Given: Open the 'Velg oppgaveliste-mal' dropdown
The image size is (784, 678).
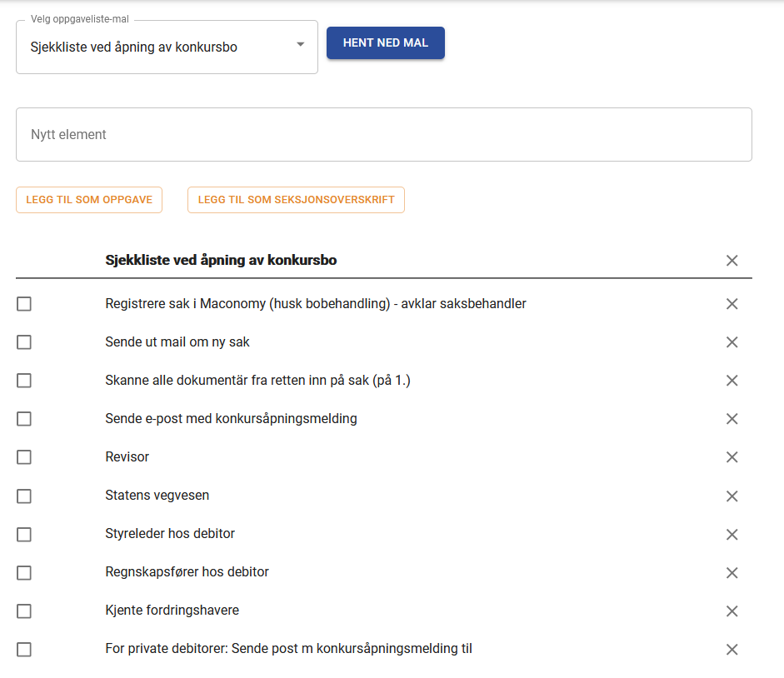Looking at the screenshot, I should 167,47.
